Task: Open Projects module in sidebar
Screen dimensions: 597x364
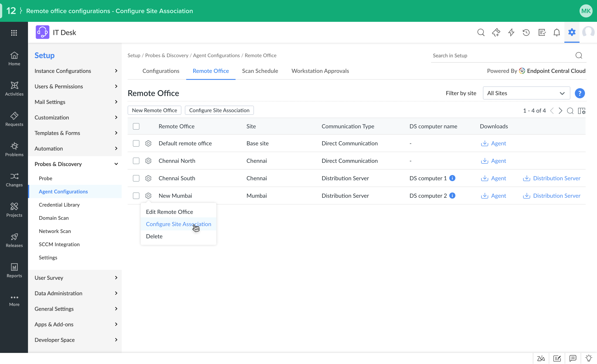Action: point(14,210)
